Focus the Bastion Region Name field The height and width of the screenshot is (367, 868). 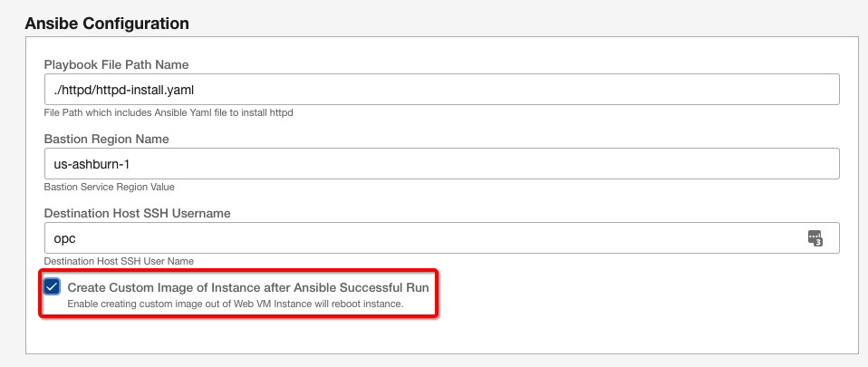point(441,164)
